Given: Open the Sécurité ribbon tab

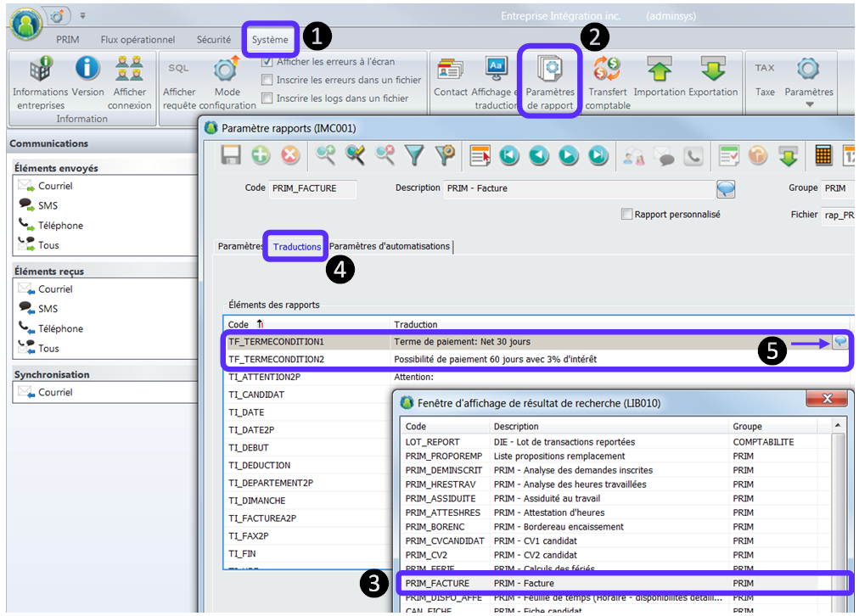Looking at the screenshot, I should tap(213, 40).
